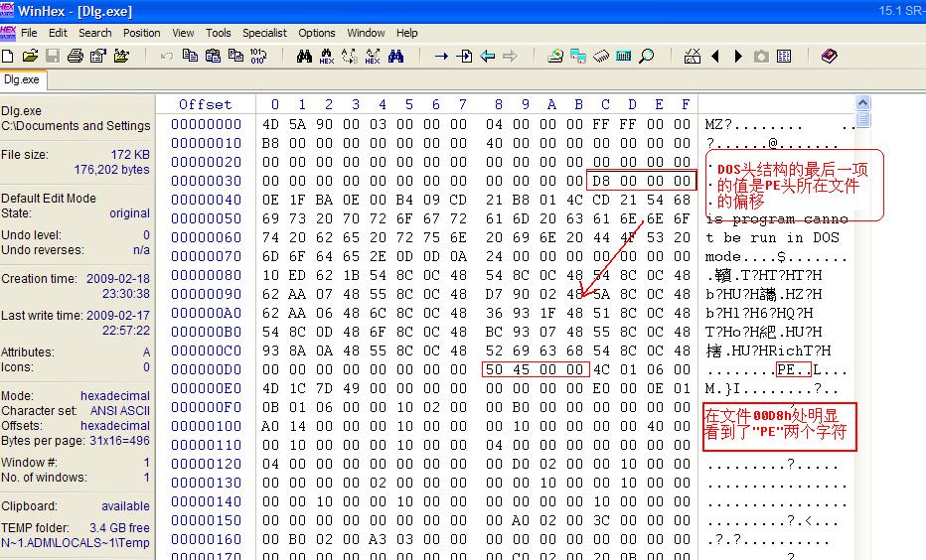Click the Open file folder icon

(x=30, y=56)
